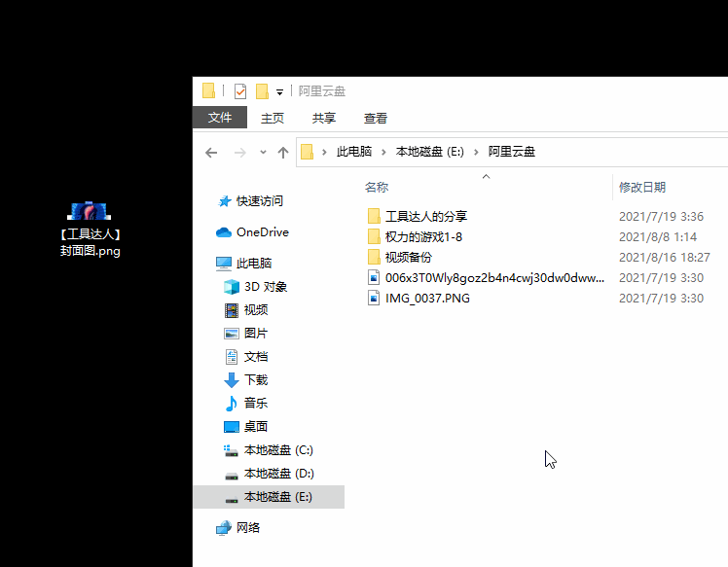Click folder icon of 工具达人的分享
The width and height of the screenshot is (728, 567).
374,216
